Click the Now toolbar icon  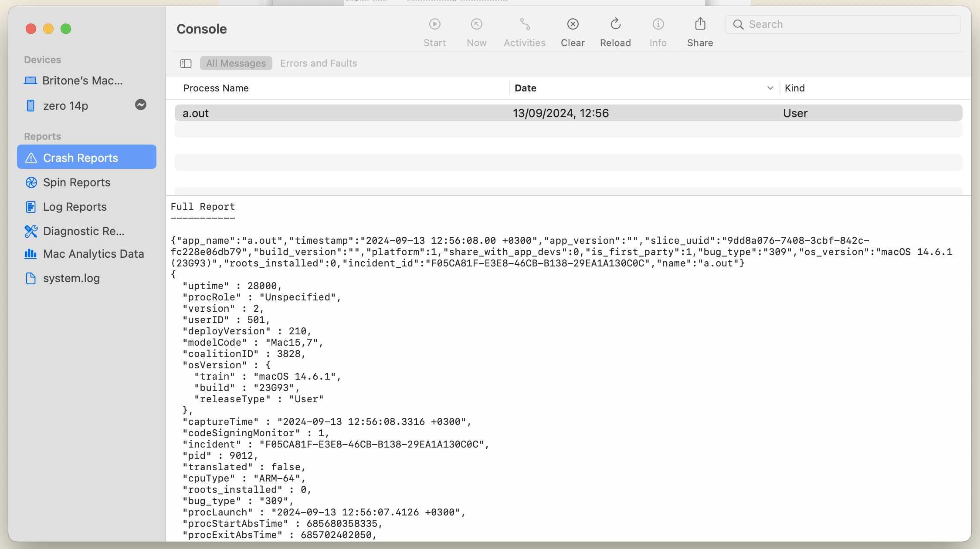476,24
